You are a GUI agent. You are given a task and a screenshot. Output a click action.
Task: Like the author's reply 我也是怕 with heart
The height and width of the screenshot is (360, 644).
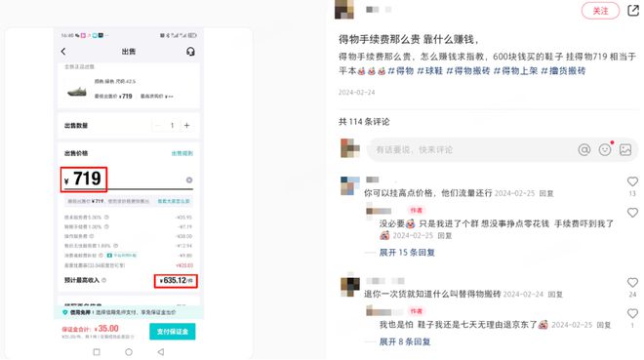(x=632, y=313)
